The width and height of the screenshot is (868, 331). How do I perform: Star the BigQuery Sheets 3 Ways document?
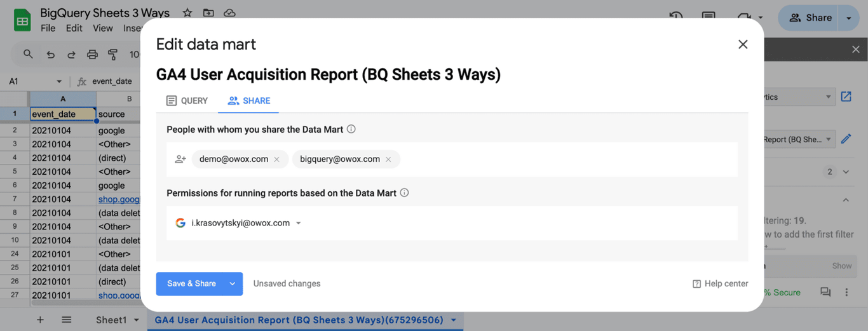187,13
